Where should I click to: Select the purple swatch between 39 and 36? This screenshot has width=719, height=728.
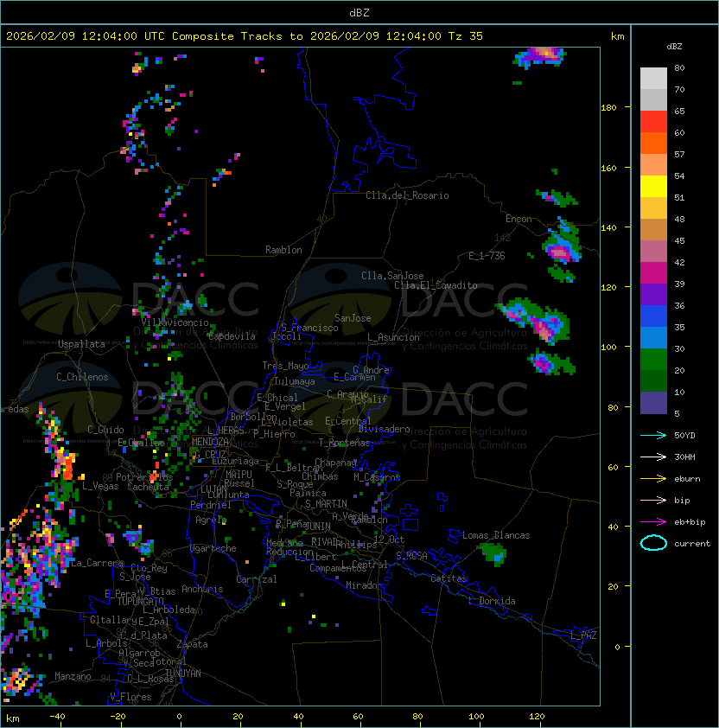click(x=653, y=295)
